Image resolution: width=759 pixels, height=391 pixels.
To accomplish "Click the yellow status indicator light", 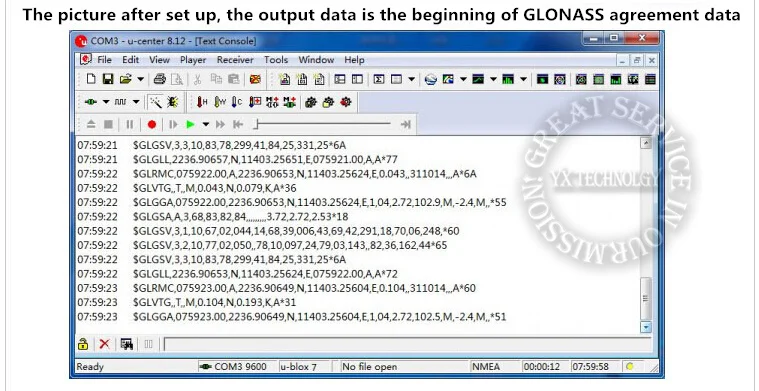I will tap(629, 366).
